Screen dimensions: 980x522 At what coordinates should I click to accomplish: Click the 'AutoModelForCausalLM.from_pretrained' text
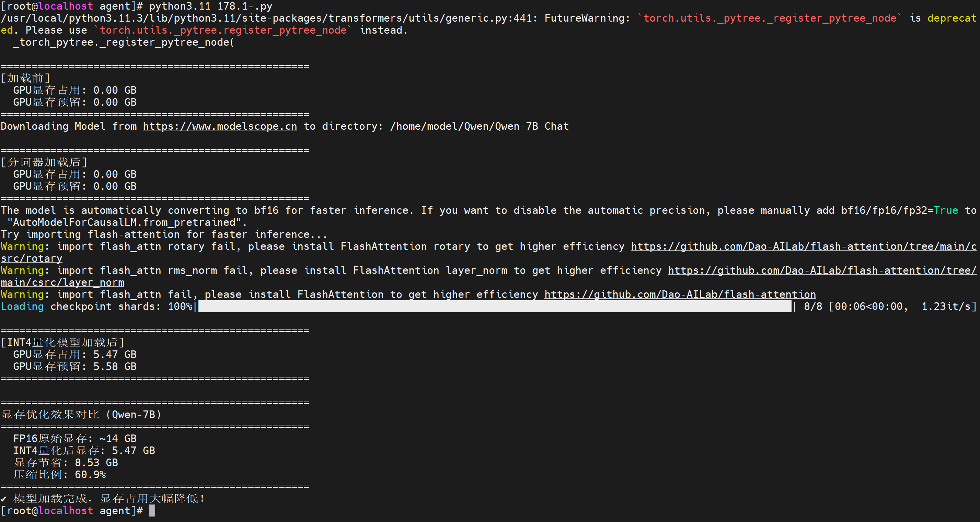[x=124, y=223]
